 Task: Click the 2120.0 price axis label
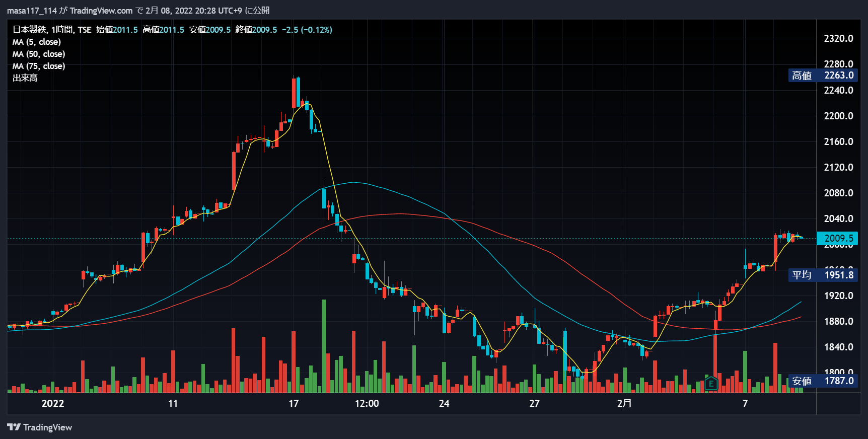pos(838,167)
